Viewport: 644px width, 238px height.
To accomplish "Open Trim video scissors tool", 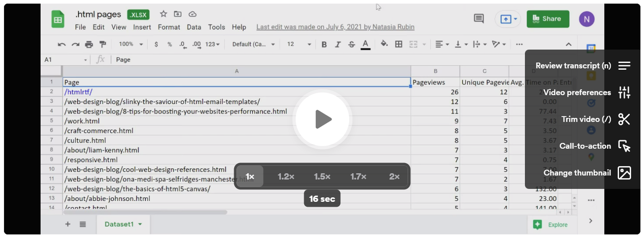I will point(624,119).
